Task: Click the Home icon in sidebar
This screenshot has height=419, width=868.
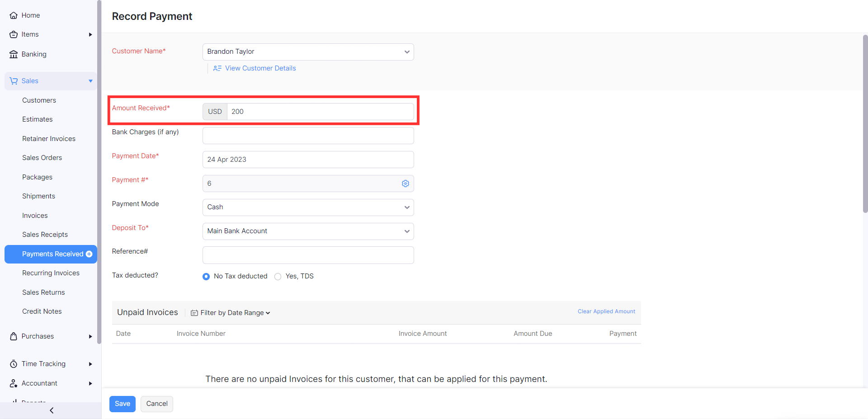Action: point(14,15)
